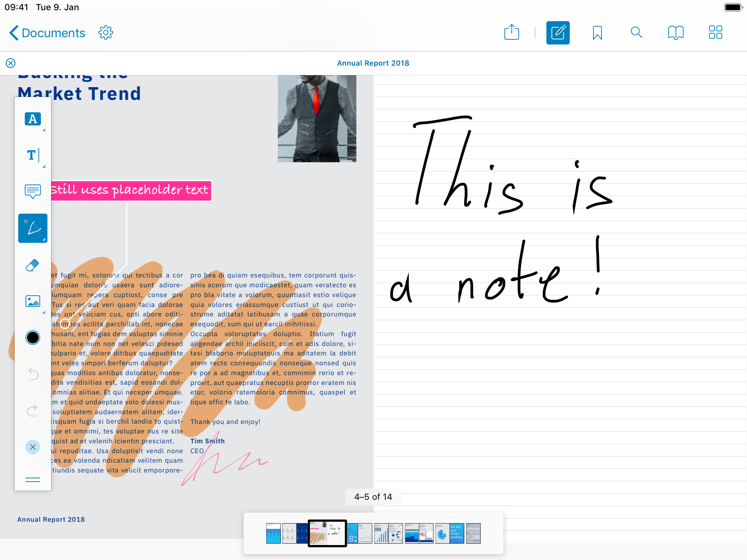Open the page thumbnail grid view
Screen dimensions: 747x560
pyautogui.click(x=715, y=32)
